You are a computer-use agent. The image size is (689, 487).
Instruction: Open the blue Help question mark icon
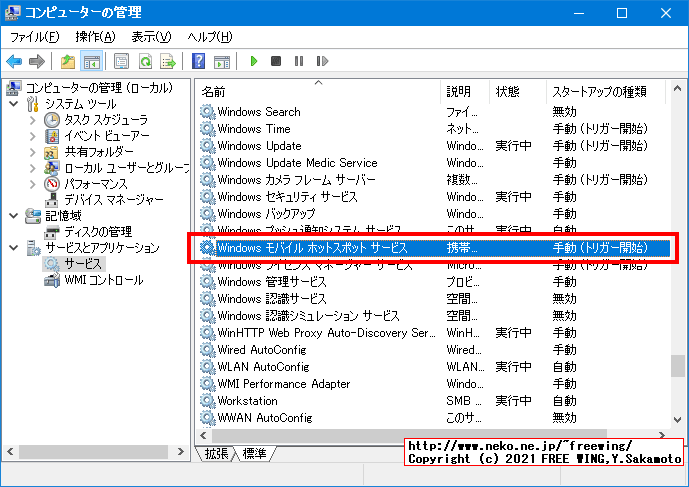199,61
